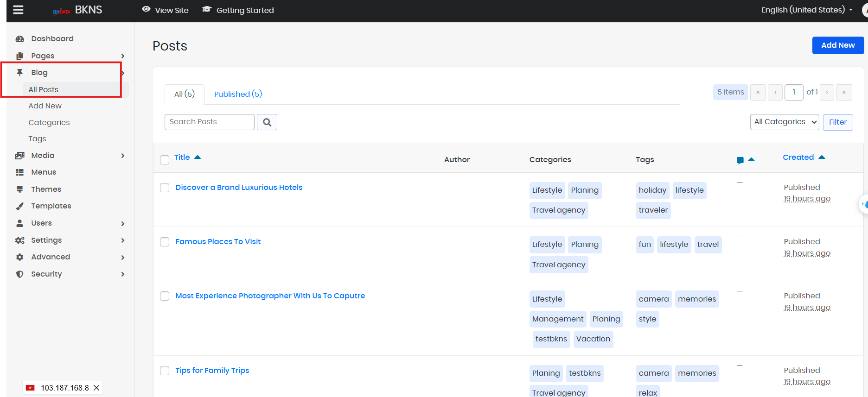
Task: Open the Most Experience Photographer With Us post
Action: coord(270,296)
